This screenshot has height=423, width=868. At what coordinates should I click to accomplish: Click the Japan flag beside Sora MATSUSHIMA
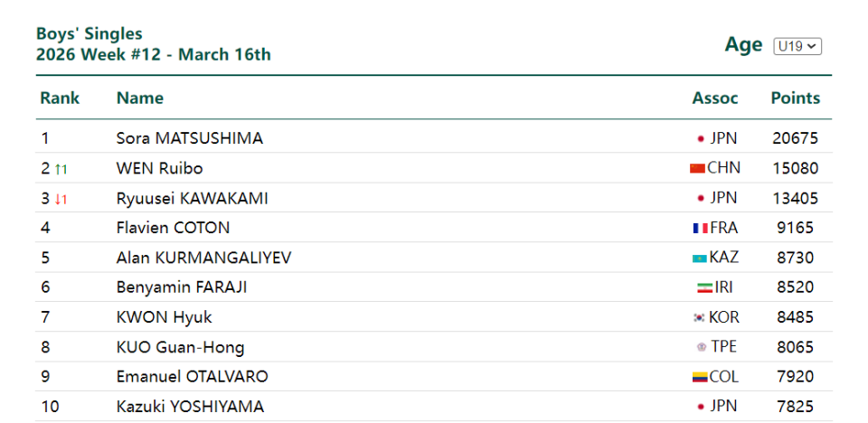(700, 139)
